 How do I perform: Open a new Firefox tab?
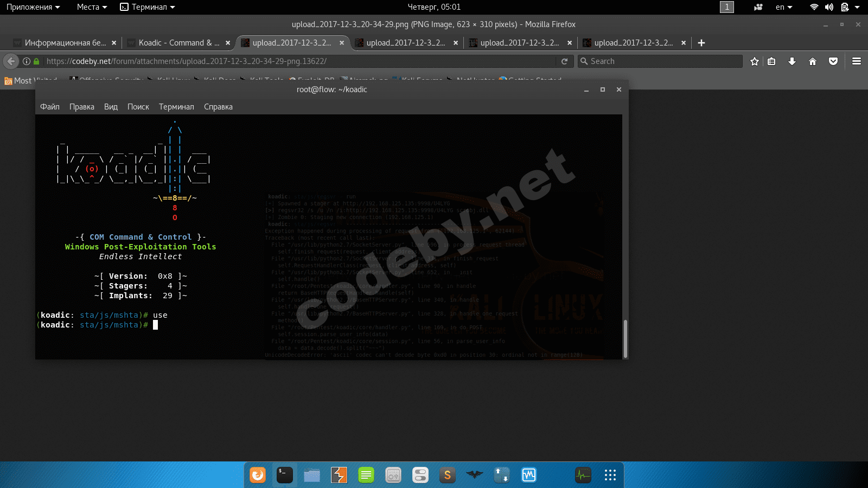point(701,43)
